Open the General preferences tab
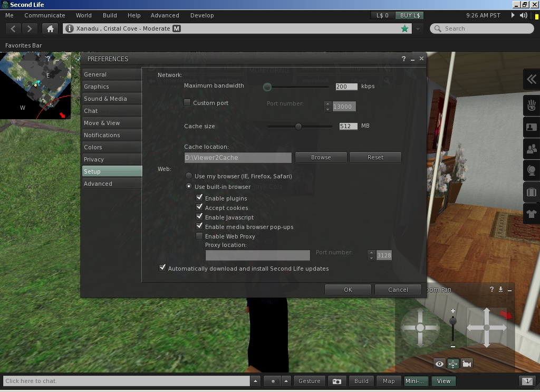Image resolution: width=540 pixels, height=392 pixels. 112,74
